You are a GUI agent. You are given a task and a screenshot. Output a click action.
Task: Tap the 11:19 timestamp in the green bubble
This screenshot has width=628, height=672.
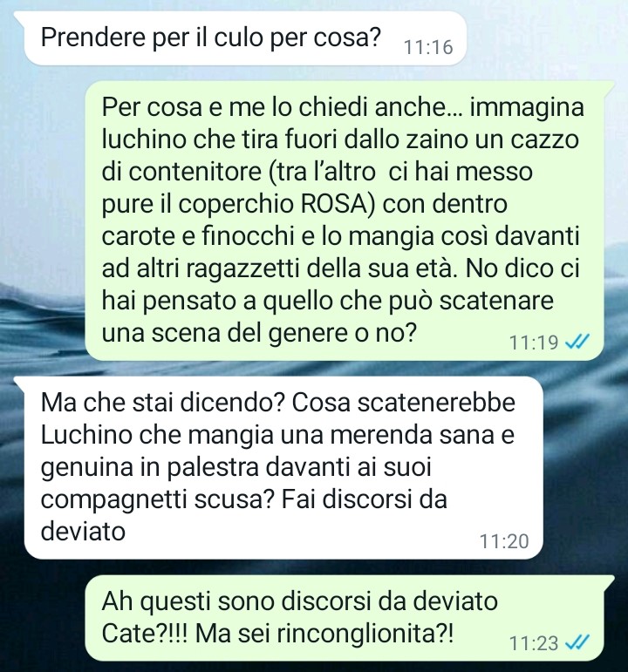click(x=534, y=342)
